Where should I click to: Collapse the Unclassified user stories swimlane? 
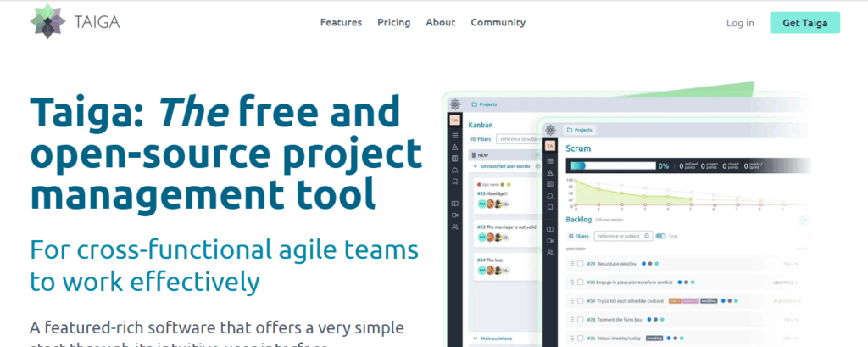[475, 166]
